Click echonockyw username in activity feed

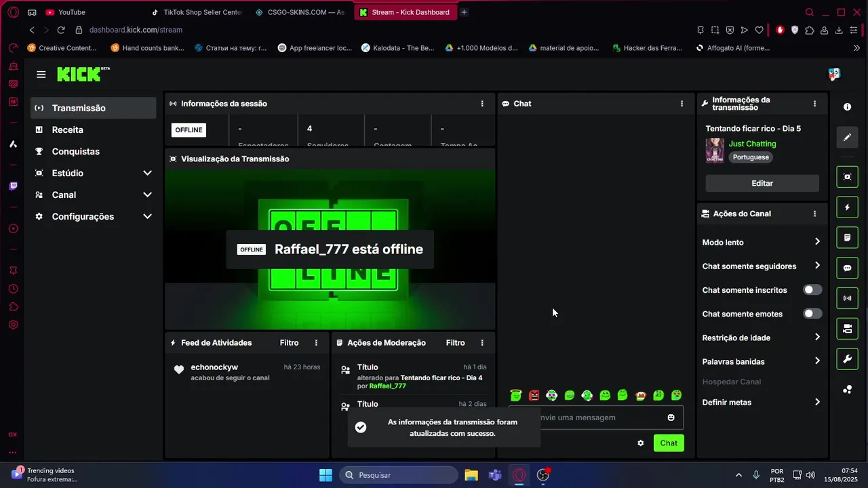point(214,367)
